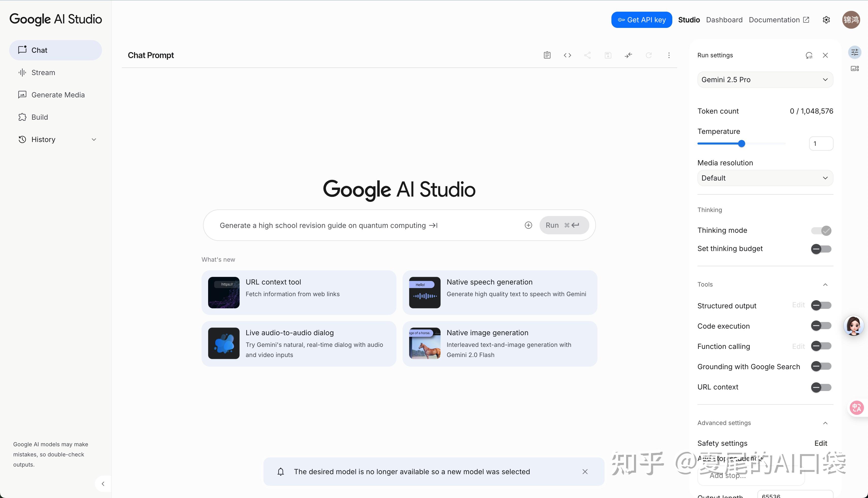Screen dimensions: 868x498
Task: Click the compare mode arrows icon
Action: pyautogui.click(x=628, y=55)
